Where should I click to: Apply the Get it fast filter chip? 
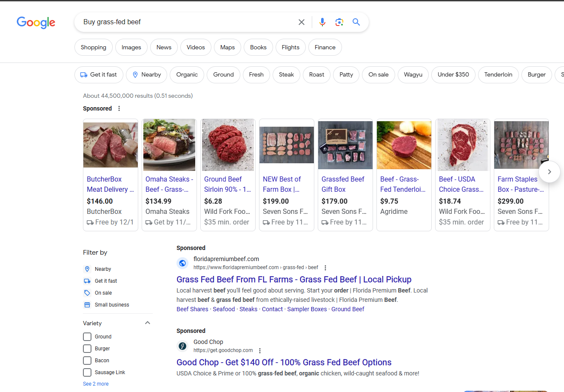pos(99,75)
